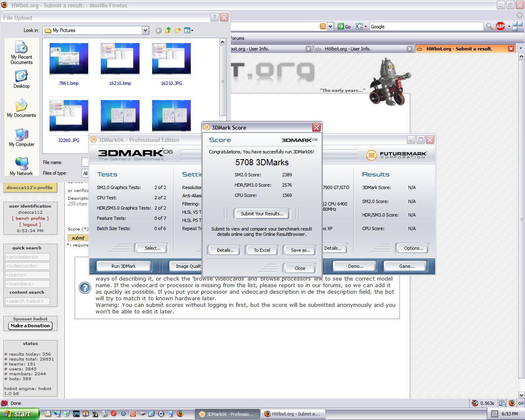525x420 pixels.
Task: Select Desktop in the places bar
Action: pos(21,80)
